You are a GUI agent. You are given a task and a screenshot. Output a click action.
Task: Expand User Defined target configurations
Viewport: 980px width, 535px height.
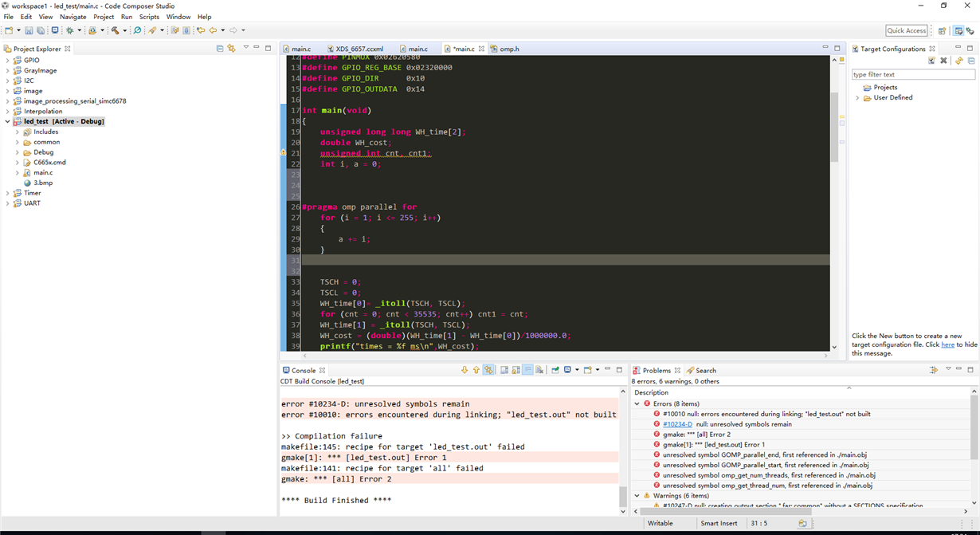[857, 98]
